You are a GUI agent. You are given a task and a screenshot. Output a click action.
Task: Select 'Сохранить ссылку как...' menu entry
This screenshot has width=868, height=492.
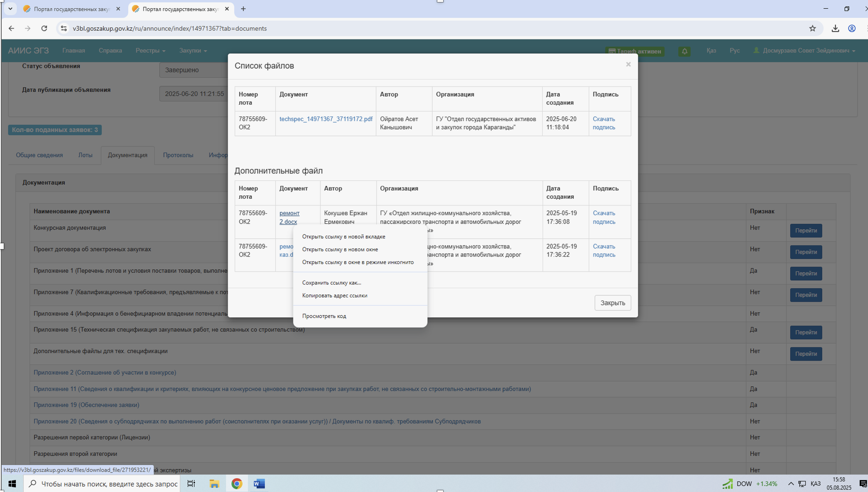click(331, 283)
